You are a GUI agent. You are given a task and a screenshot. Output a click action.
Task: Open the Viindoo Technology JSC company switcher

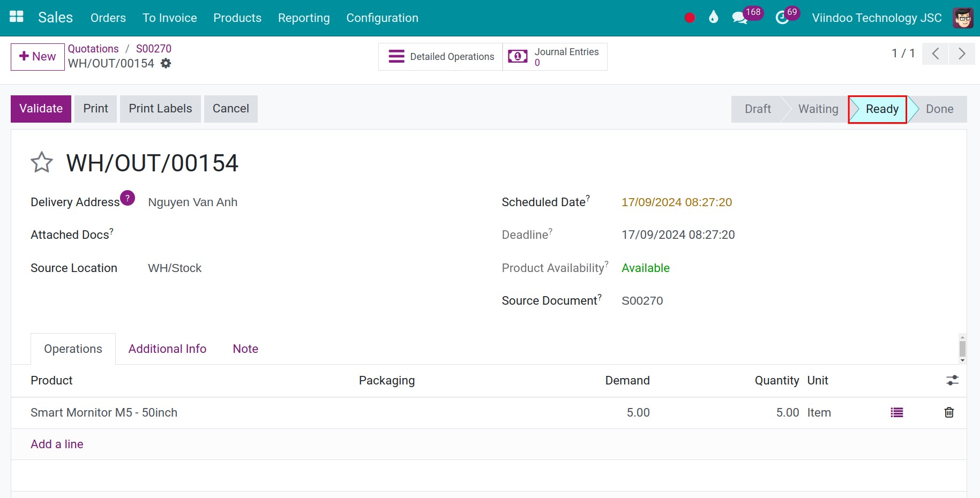click(877, 18)
